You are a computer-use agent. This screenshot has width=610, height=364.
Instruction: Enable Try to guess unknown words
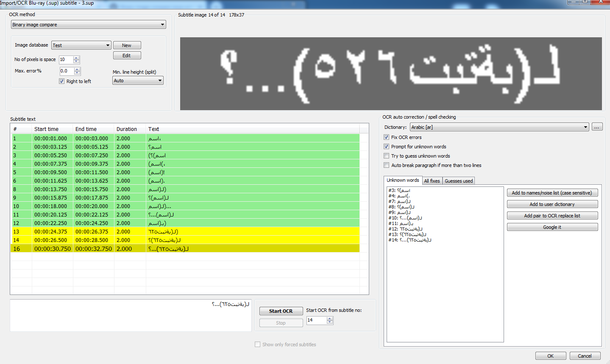pyautogui.click(x=386, y=156)
